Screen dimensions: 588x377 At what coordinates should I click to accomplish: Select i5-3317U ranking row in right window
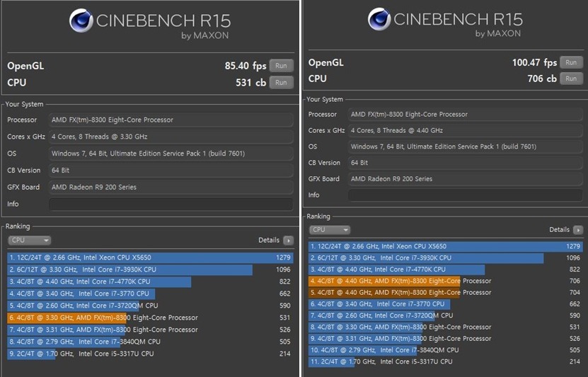click(x=446, y=361)
